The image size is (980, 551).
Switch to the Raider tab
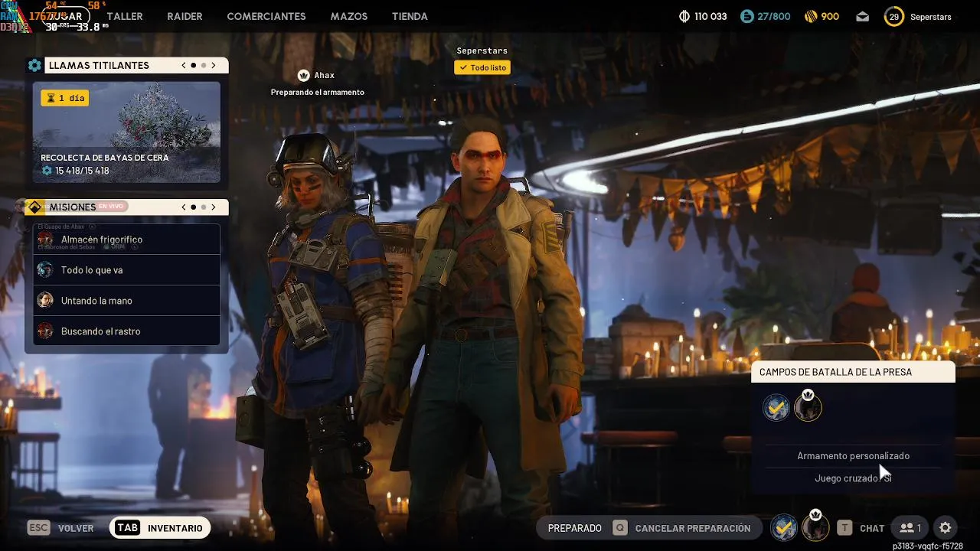[x=185, y=16]
